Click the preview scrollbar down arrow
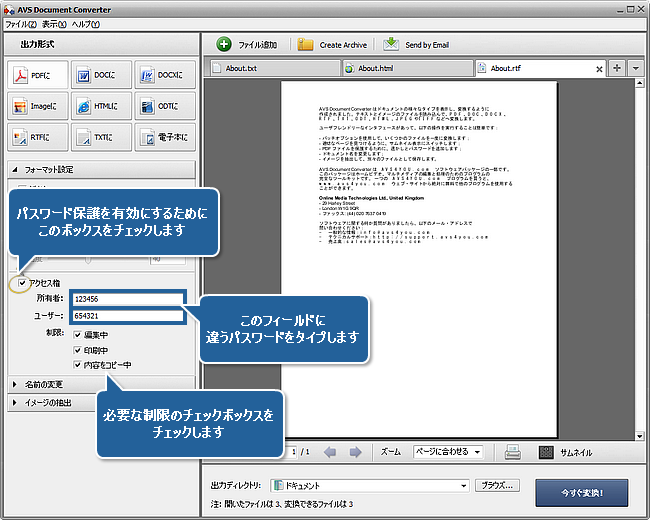Viewport: 650px width, 520px height. pos(639,436)
